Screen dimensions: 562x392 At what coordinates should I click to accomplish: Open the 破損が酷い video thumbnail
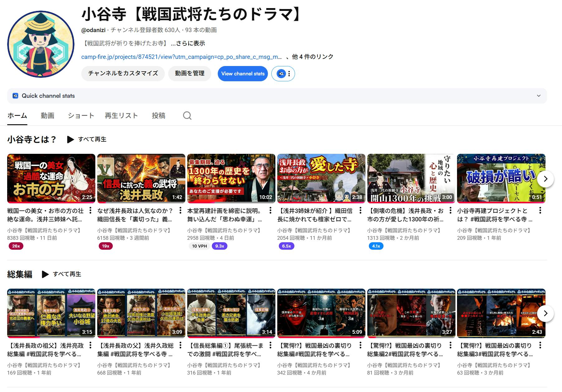(x=501, y=178)
